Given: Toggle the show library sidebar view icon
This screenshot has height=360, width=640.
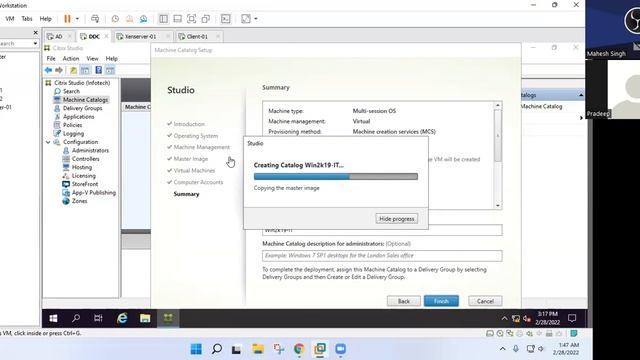Looking at the screenshot, I should click(163, 19).
